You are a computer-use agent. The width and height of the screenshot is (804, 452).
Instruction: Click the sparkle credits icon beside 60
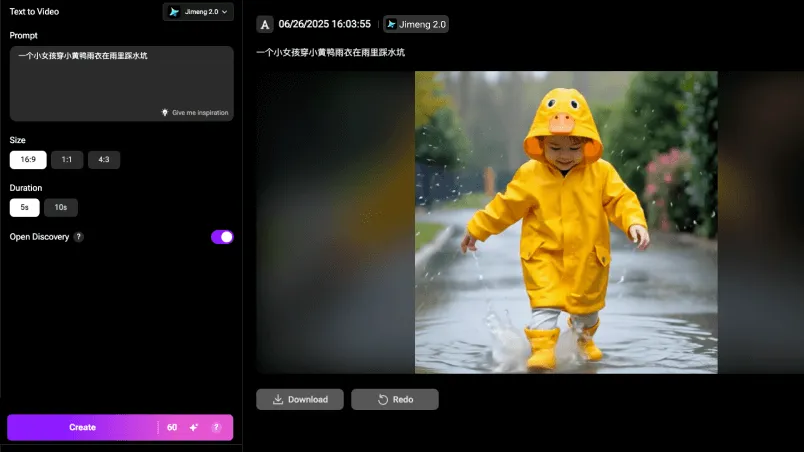(194, 428)
